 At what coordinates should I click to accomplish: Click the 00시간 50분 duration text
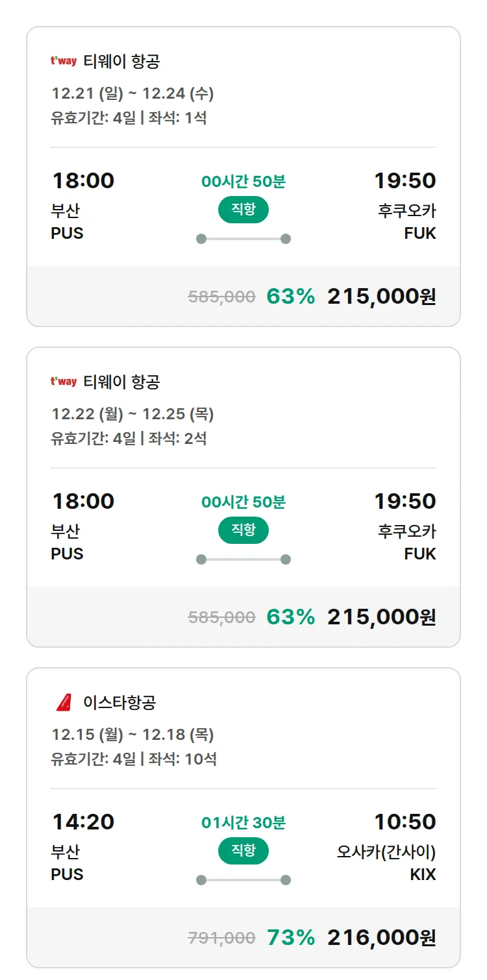click(243, 181)
